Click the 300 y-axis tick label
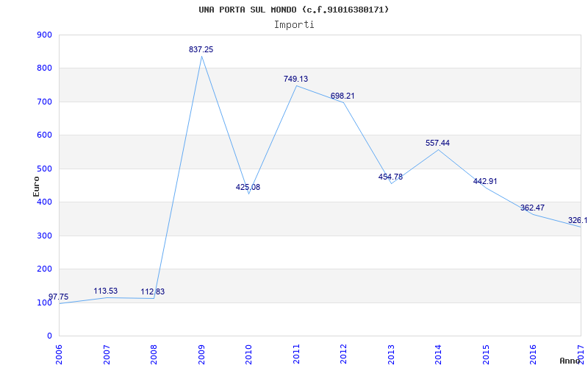This screenshot has height=368, width=588. [45, 236]
